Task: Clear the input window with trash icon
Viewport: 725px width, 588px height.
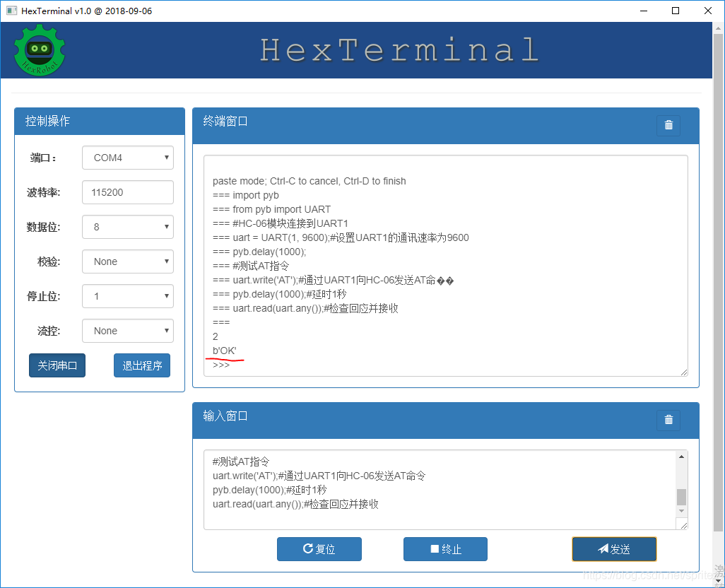Action: click(668, 420)
